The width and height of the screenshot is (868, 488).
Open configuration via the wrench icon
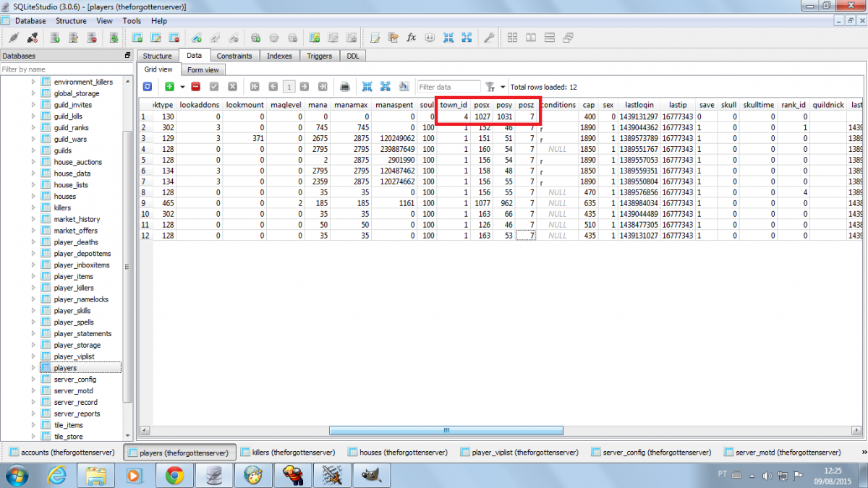[x=489, y=38]
